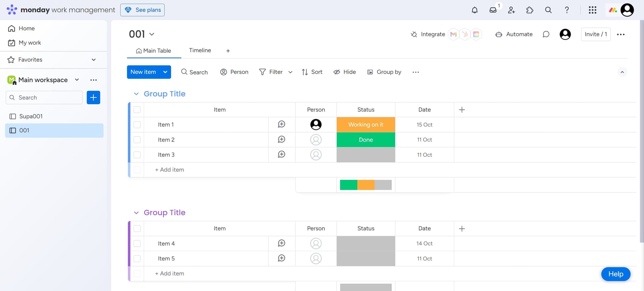Click the Invite members icon in header

pyautogui.click(x=511, y=10)
